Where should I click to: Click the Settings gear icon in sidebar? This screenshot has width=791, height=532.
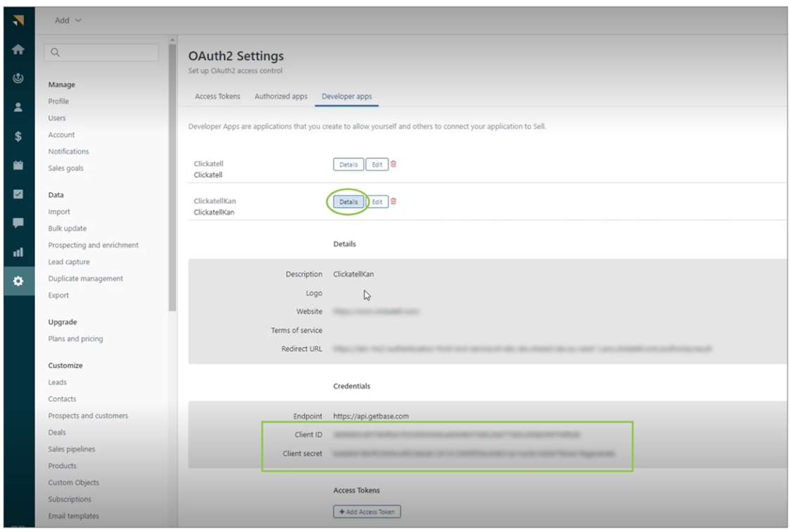point(18,281)
